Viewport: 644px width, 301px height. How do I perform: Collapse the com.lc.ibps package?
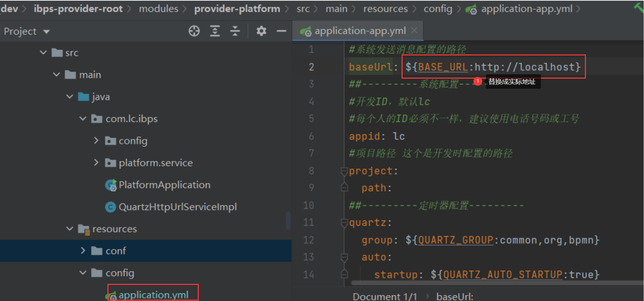(x=83, y=119)
